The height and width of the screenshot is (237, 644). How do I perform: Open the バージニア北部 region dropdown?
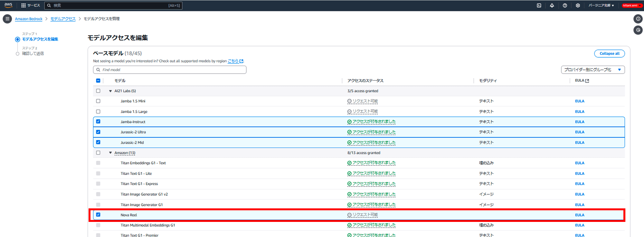[601, 5]
